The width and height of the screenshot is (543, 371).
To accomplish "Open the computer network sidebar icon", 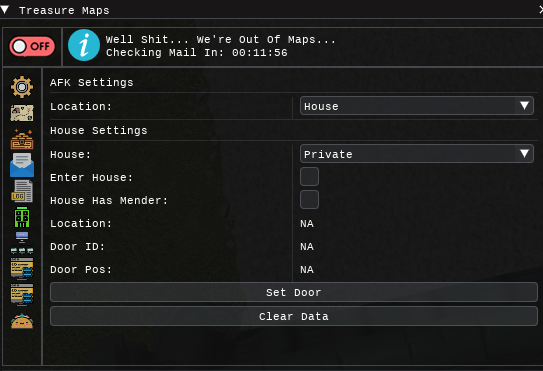I will [22, 242].
